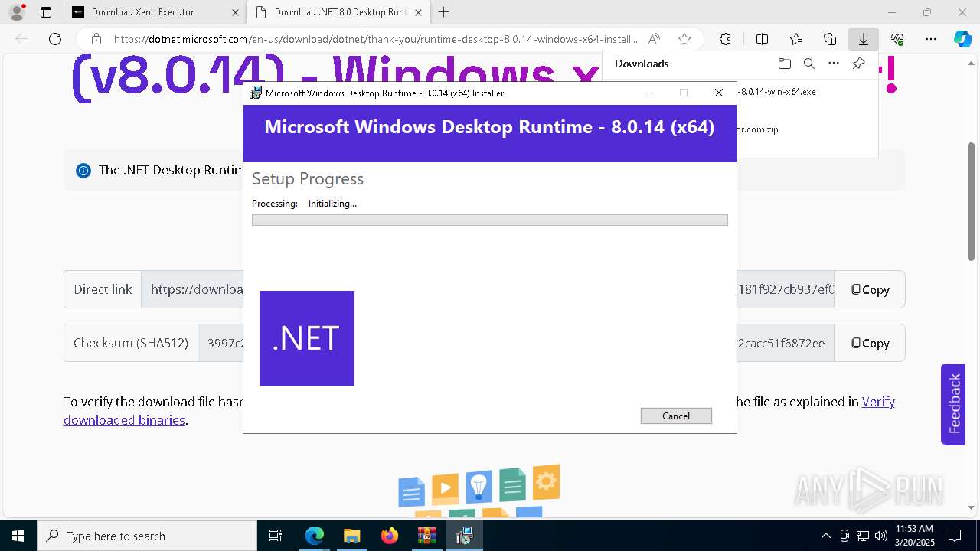Click the address bar URL
980x551 pixels.
(375, 39)
